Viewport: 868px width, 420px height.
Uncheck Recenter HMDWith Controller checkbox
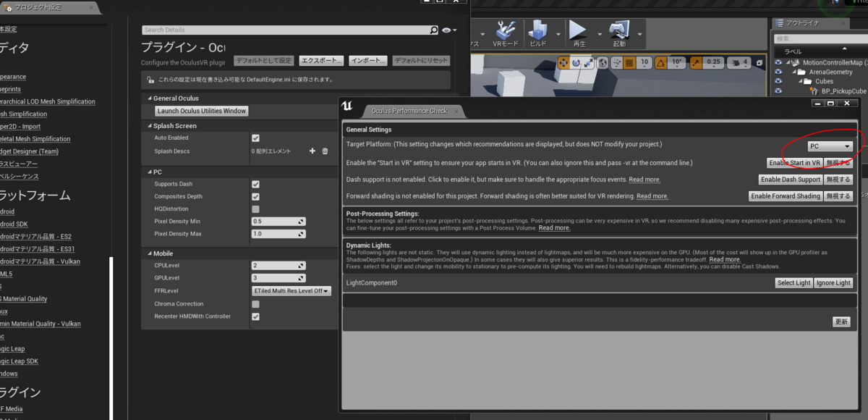pyautogui.click(x=255, y=316)
